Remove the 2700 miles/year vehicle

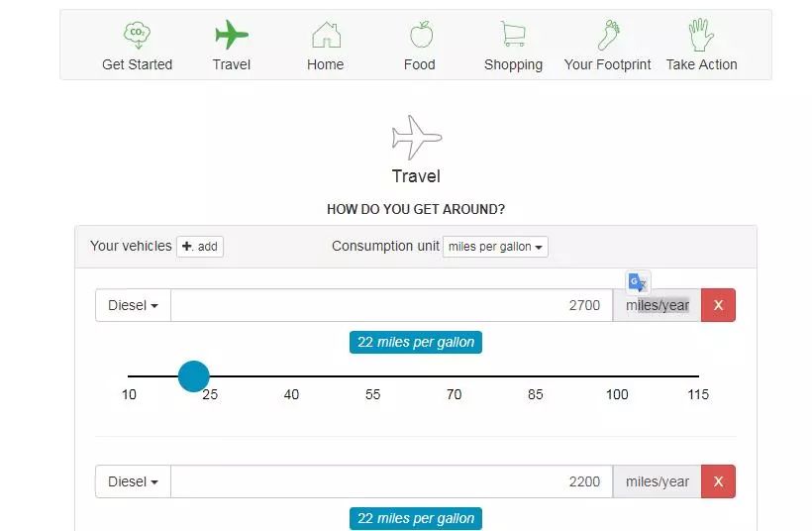tap(718, 305)
